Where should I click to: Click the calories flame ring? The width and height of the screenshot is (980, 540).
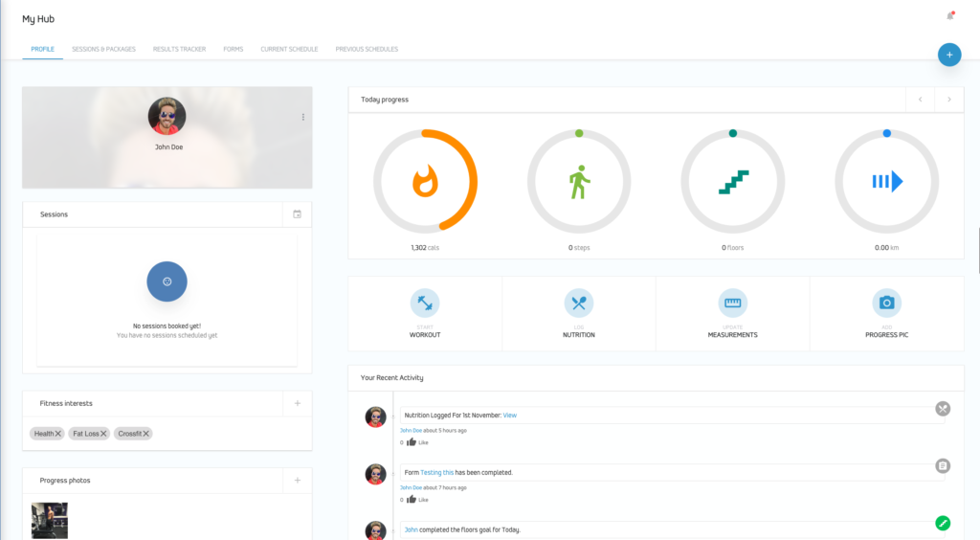pos(425,181)
